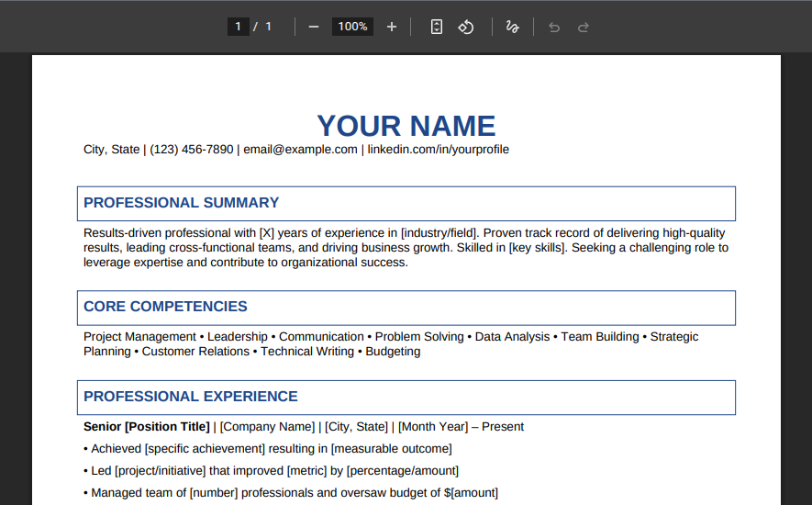Click the City, State text in header
This screenshot has width=812, height=505.
coord(111,150)
